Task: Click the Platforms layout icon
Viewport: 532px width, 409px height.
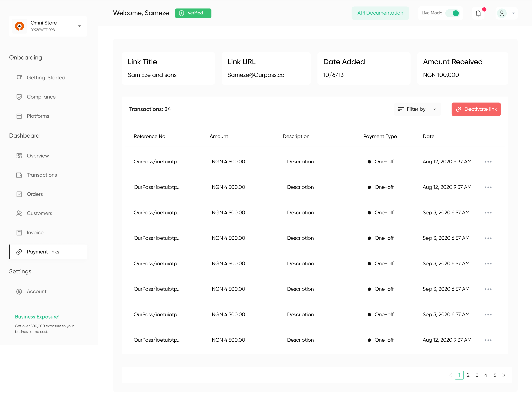Action: tap(19, 116)
